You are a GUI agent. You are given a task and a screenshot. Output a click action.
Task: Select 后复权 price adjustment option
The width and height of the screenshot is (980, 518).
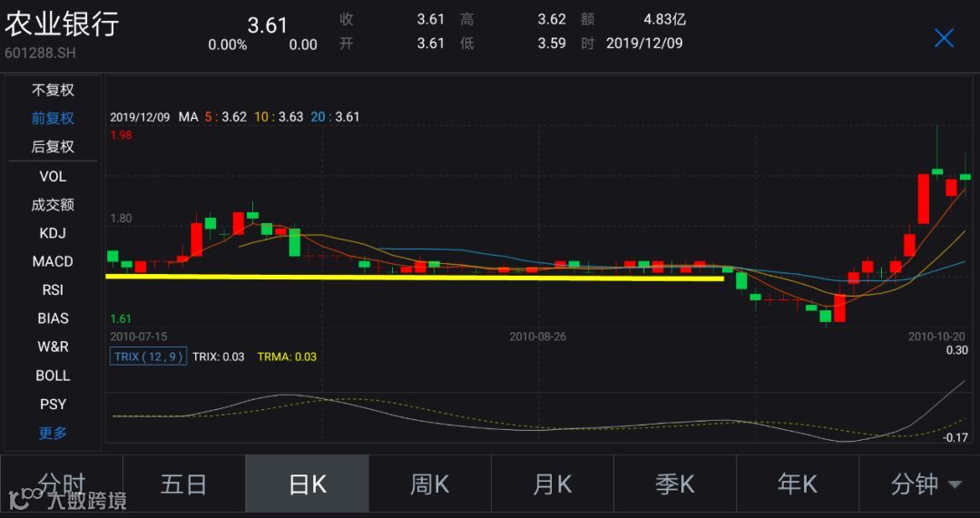click(54, 147)
